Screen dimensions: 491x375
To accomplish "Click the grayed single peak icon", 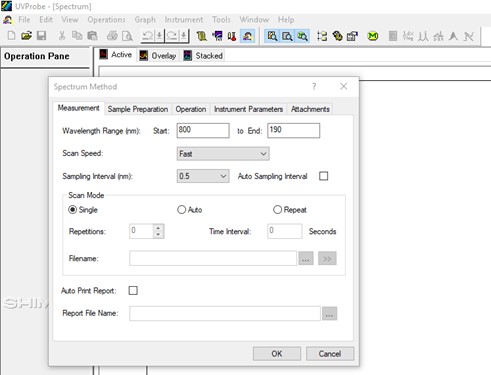I will click(x=453, y=36).
